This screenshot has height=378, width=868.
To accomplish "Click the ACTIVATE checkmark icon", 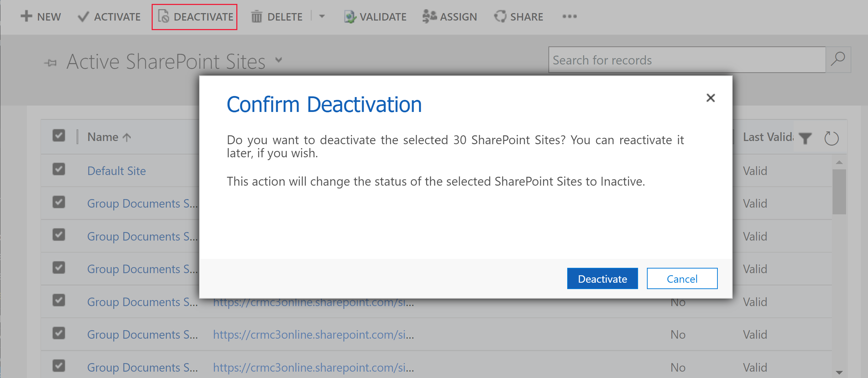I will click(x=83, y=16).
